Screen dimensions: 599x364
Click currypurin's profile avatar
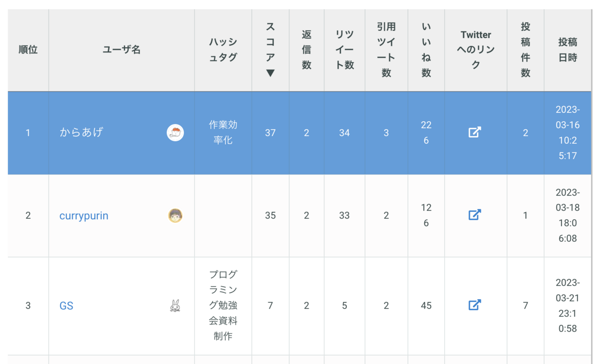coord(175,215)
